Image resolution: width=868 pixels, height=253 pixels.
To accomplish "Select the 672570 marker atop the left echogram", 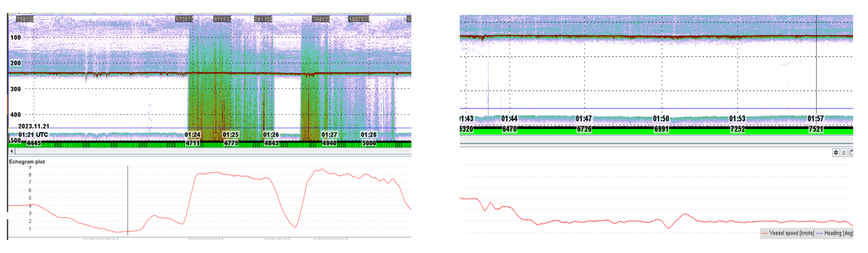I will click(x=185, y=19).
